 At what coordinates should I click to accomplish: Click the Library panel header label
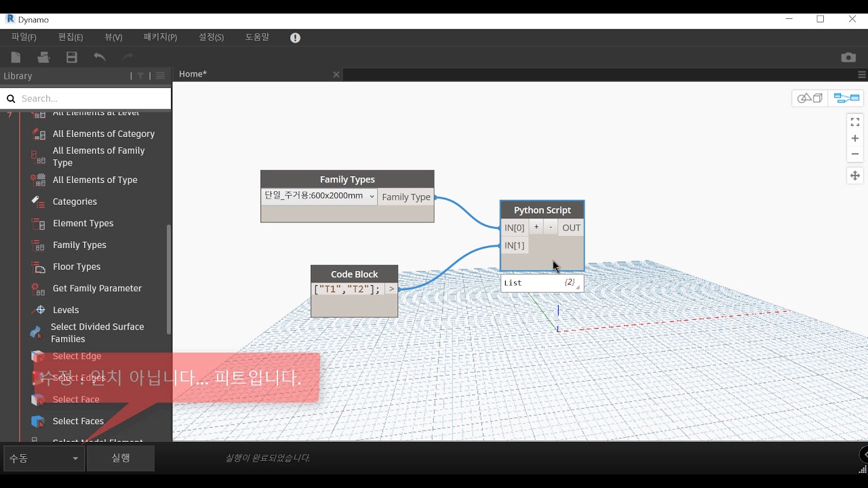[18, 76]
